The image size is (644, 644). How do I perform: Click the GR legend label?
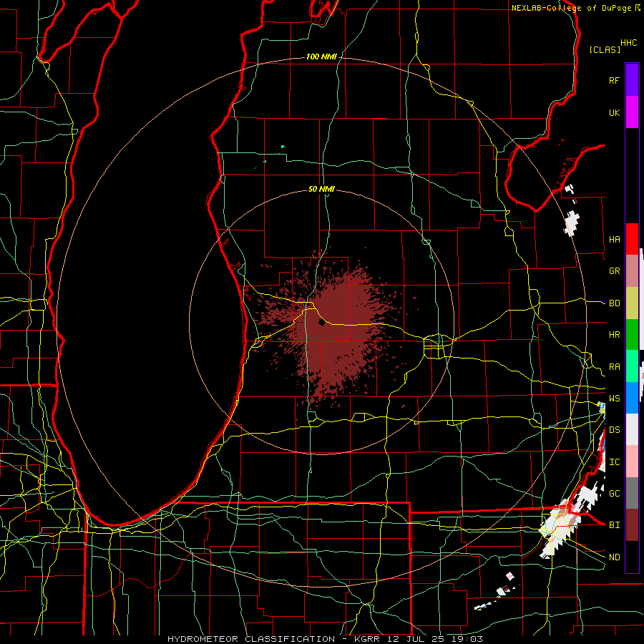pos(614,271)
